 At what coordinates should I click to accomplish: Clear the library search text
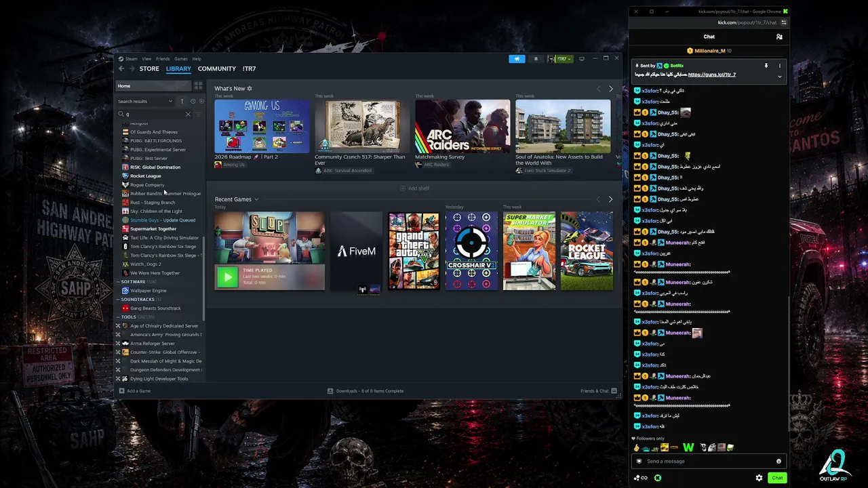pos(188,114)
